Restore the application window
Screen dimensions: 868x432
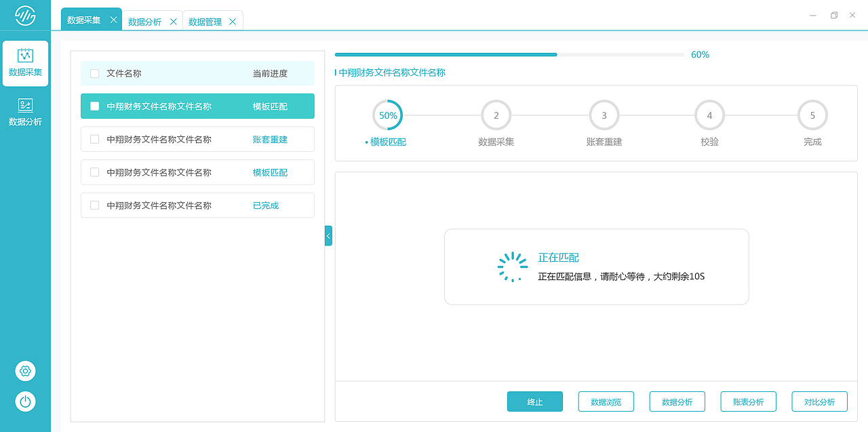click(x=834, y=15)
